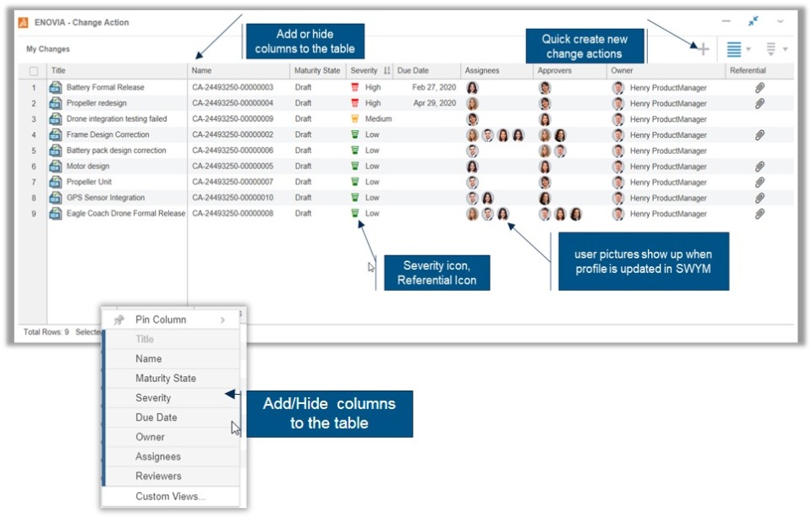Open Custom Views from context menu

tap(172, 496)
